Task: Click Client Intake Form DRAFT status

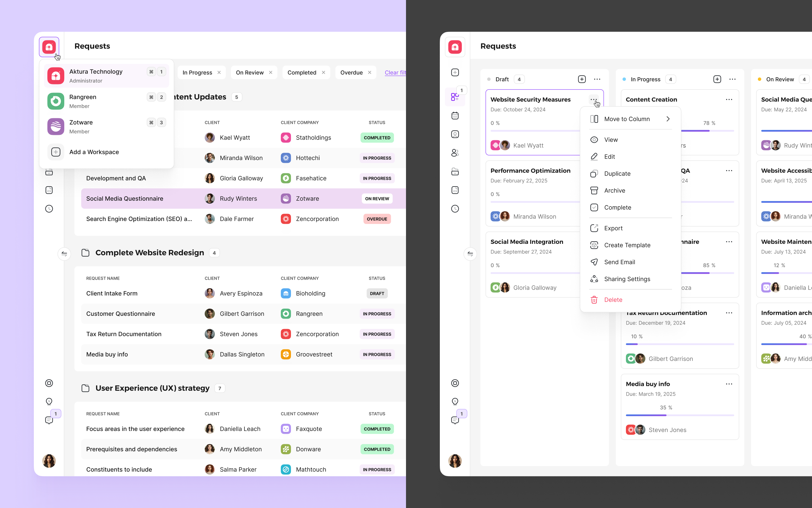Action: pos(377,293)
